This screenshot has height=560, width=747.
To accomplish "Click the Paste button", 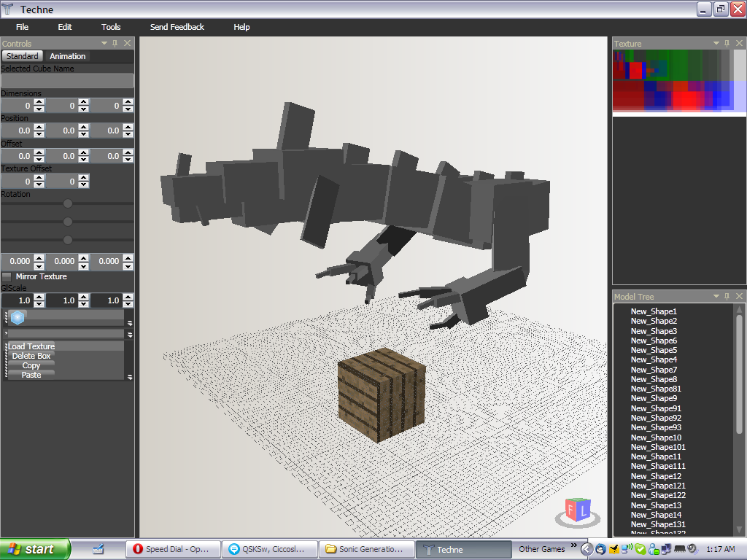I will [x=32, y=375].
